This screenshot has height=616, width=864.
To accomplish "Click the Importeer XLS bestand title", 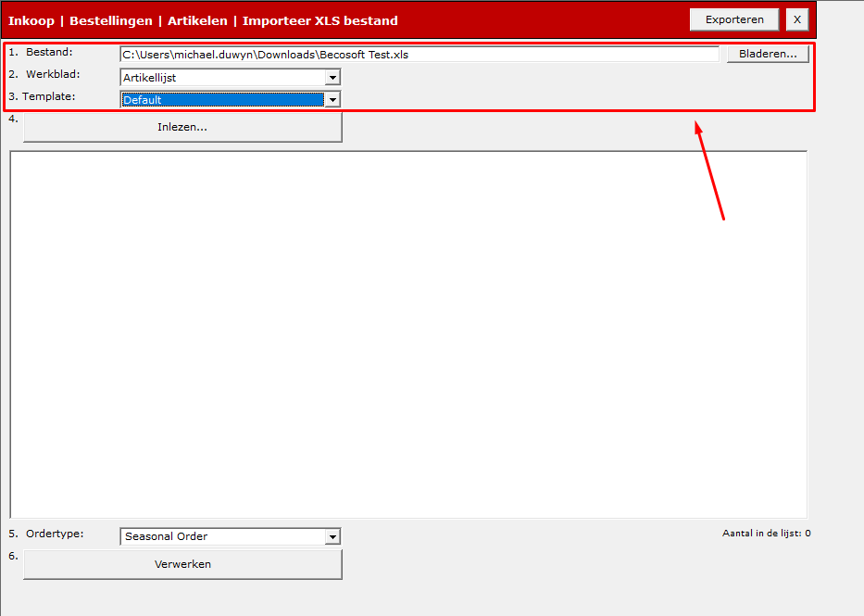I will click(x=320, y=21).
